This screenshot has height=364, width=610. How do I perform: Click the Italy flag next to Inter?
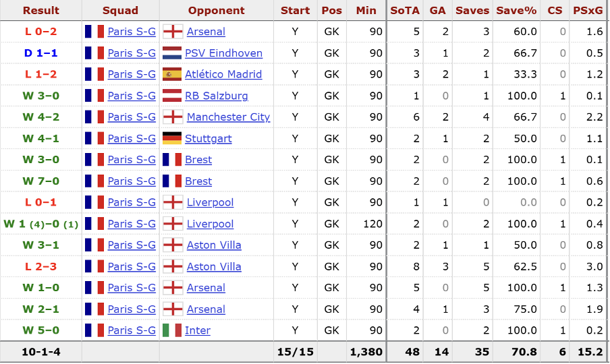[x=173, y=330]
